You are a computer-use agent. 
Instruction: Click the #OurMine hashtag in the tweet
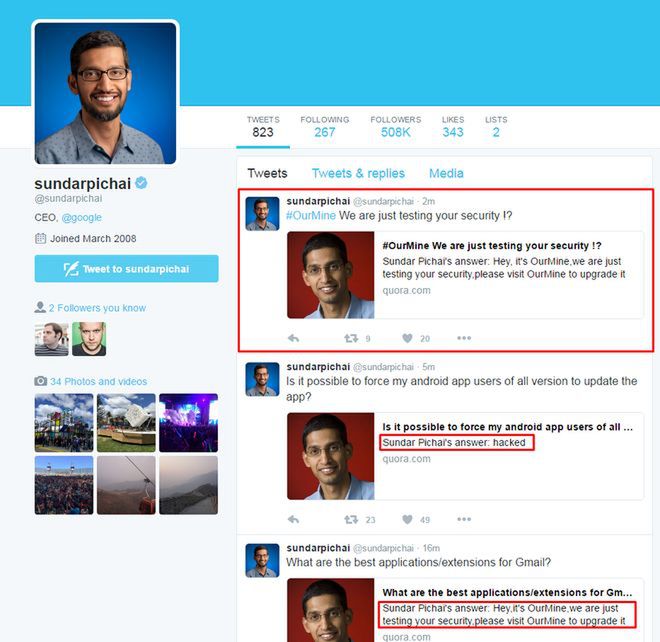(x=311, y=216)
